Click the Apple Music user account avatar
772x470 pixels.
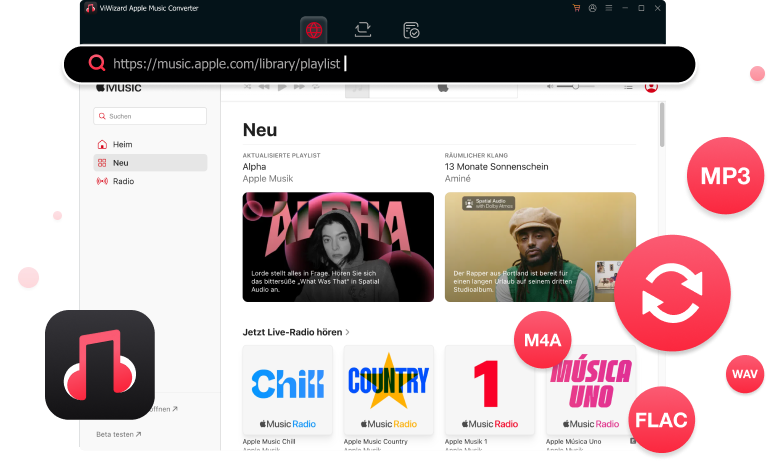(651, 88)
